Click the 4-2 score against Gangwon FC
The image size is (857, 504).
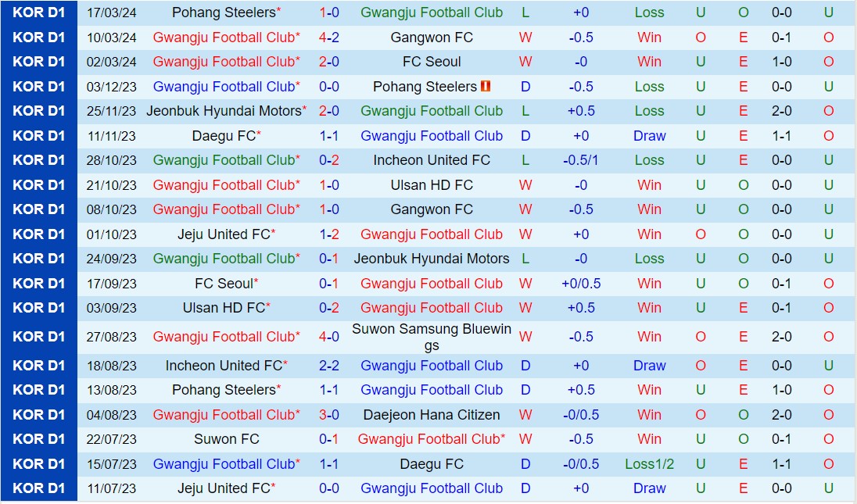point(328,38)
